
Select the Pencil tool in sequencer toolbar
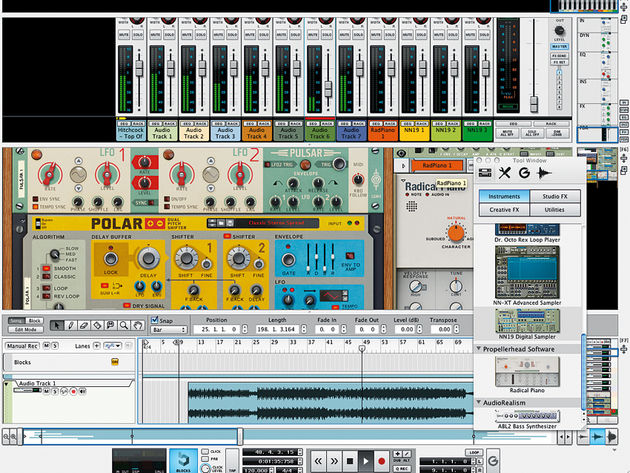(x=70, y=325)
